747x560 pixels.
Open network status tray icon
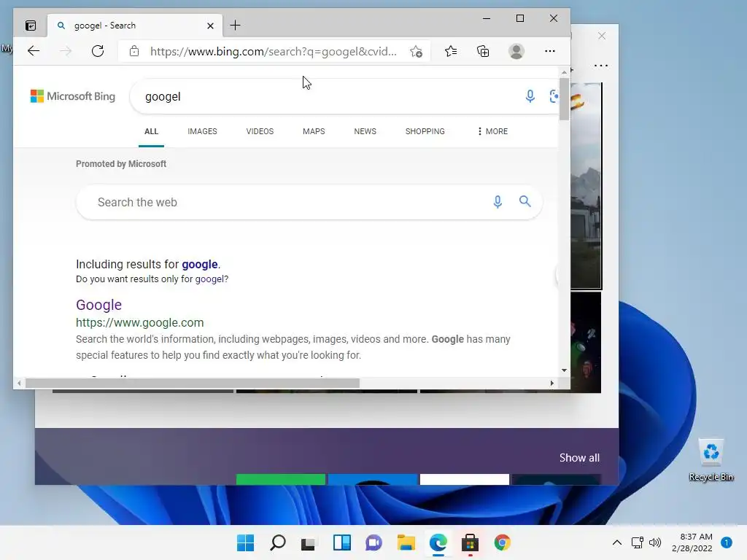click(637, 542)
